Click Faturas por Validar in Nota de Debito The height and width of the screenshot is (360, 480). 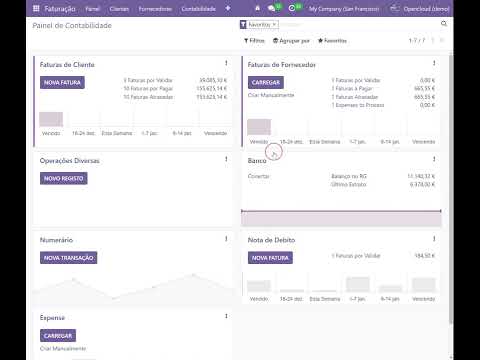356,256
